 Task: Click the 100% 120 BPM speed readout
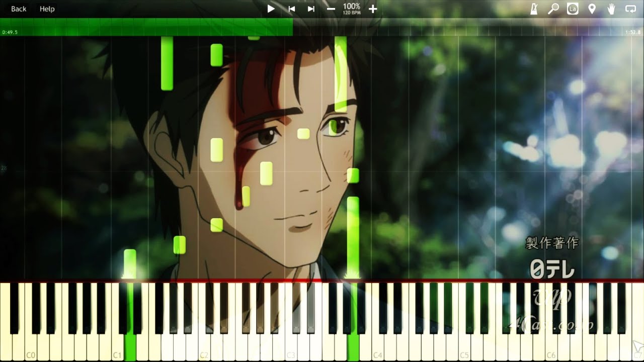click(x=352, y=9)
